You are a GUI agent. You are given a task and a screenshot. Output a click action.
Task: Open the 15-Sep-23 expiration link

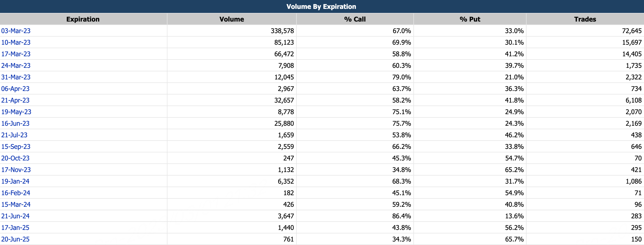[16, 147]
